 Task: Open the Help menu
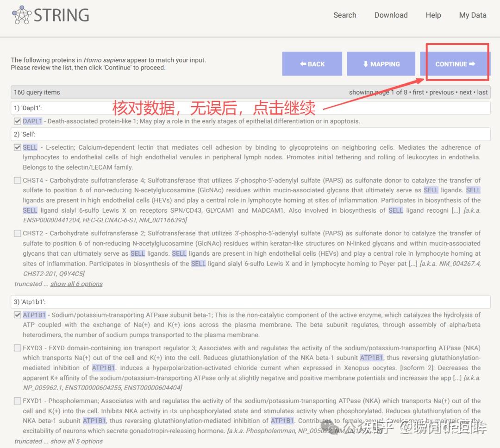click(433, 15)
